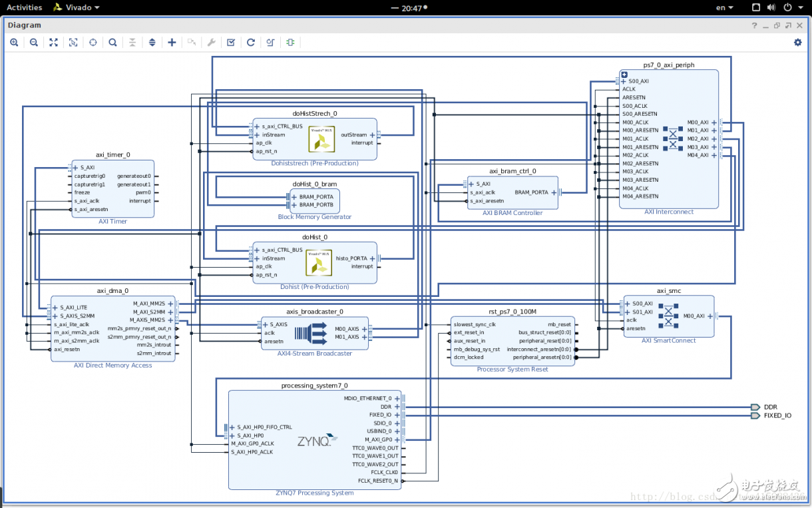Zoom in on the block diagram
This screenshot has height=508, width=812.
pos(14,42)
